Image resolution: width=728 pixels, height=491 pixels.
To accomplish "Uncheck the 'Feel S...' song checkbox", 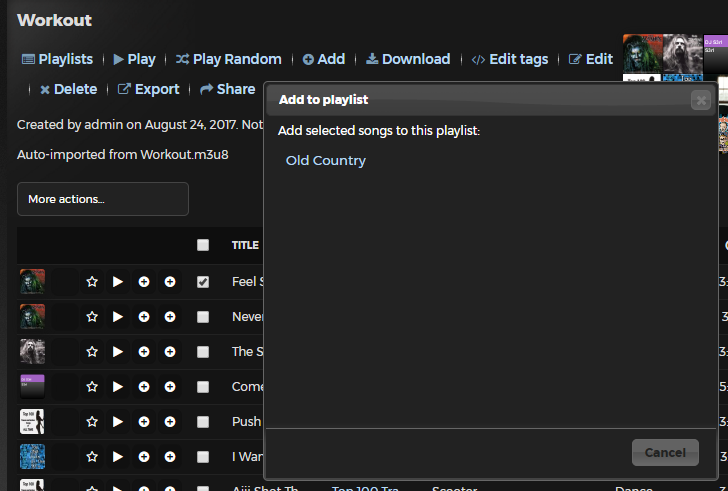I will point(203,283).
